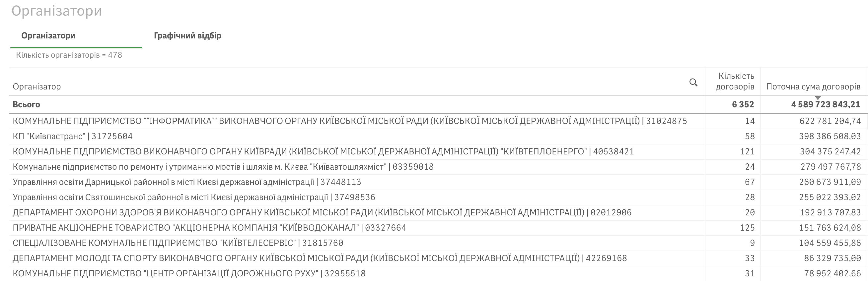Open the Графічний відбір tab

(x=187, y=36)
